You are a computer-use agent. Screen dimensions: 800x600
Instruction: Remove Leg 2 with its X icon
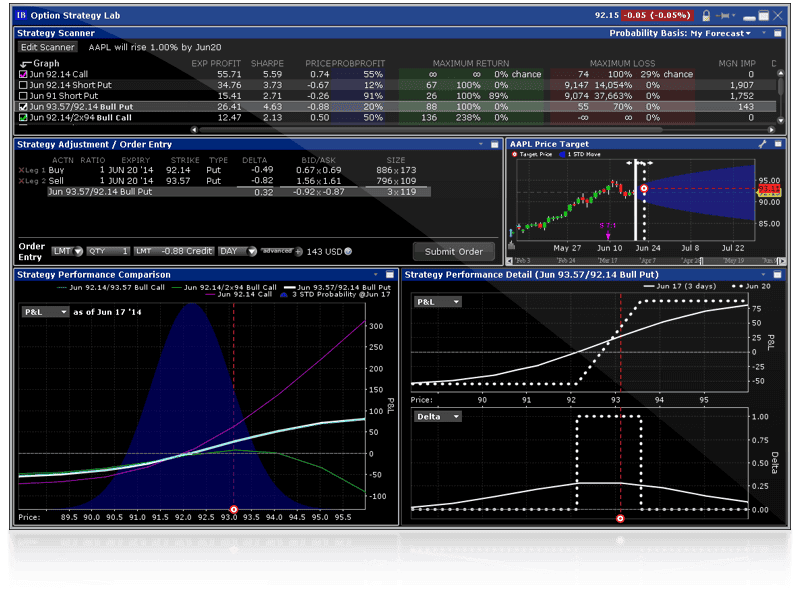(x=21, y=181)
